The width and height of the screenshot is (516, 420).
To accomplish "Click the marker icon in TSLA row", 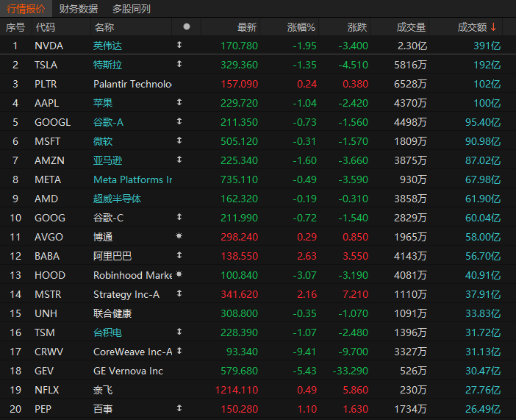I will [x=179, y=63].
